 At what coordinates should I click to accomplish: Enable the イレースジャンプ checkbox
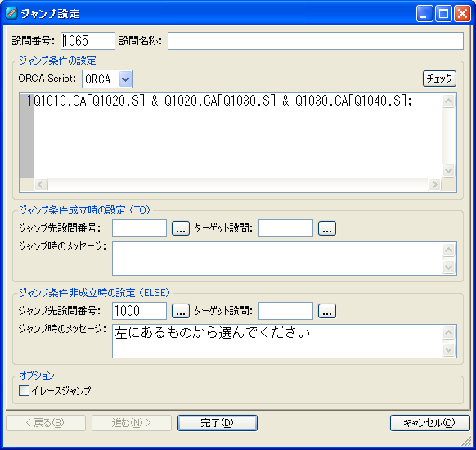click(24, 391)
